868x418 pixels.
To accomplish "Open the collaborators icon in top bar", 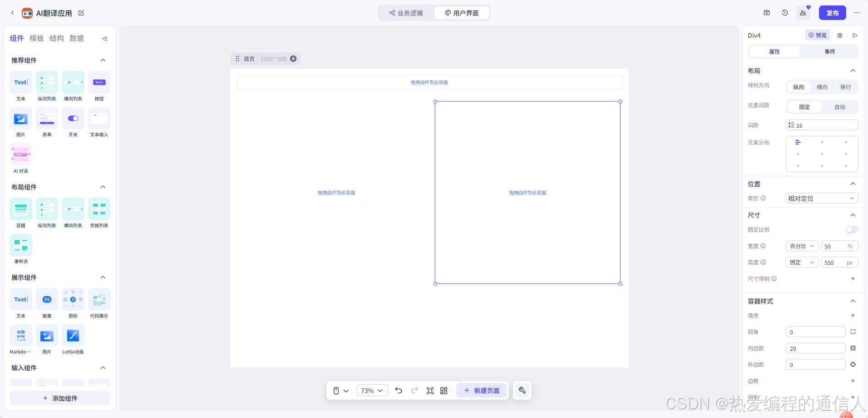I will (x=803, y=13).
